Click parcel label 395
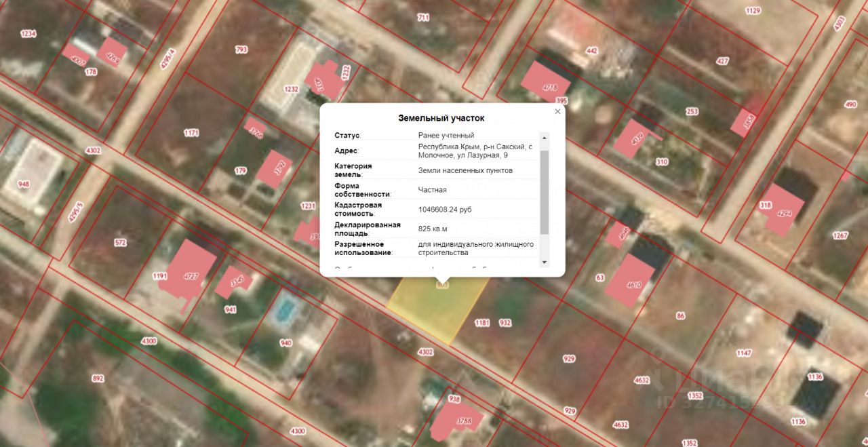 (x=561, y=100)
